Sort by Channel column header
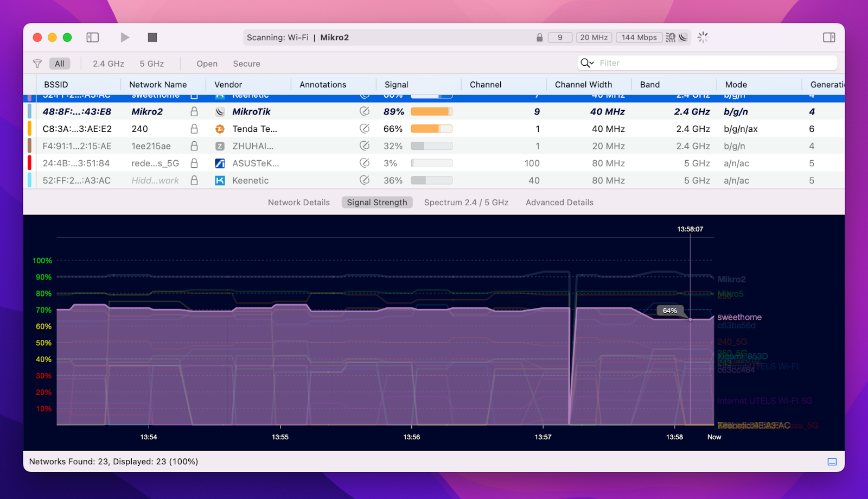Screen dimensions: 868x499 [x=486, y=85]
